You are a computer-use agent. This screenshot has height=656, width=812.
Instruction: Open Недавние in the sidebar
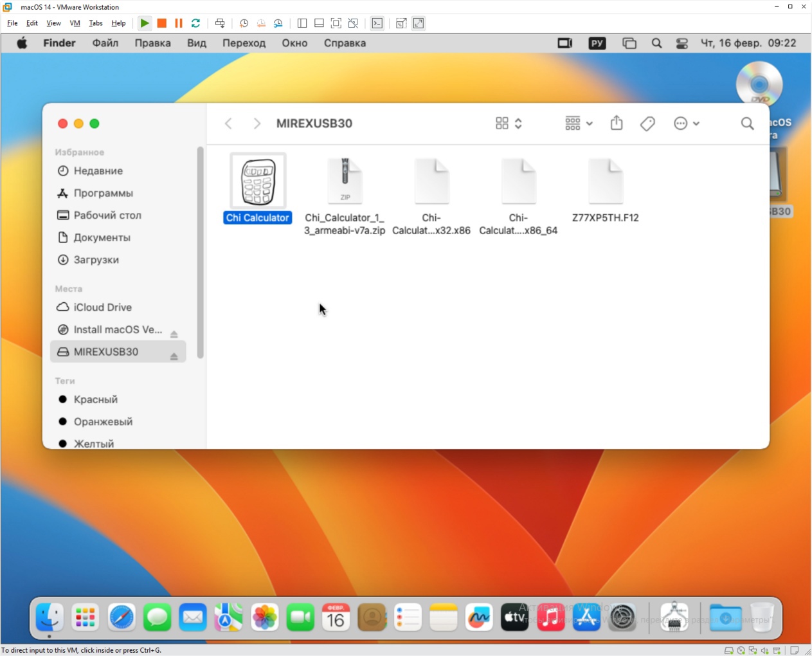point(98,170)
